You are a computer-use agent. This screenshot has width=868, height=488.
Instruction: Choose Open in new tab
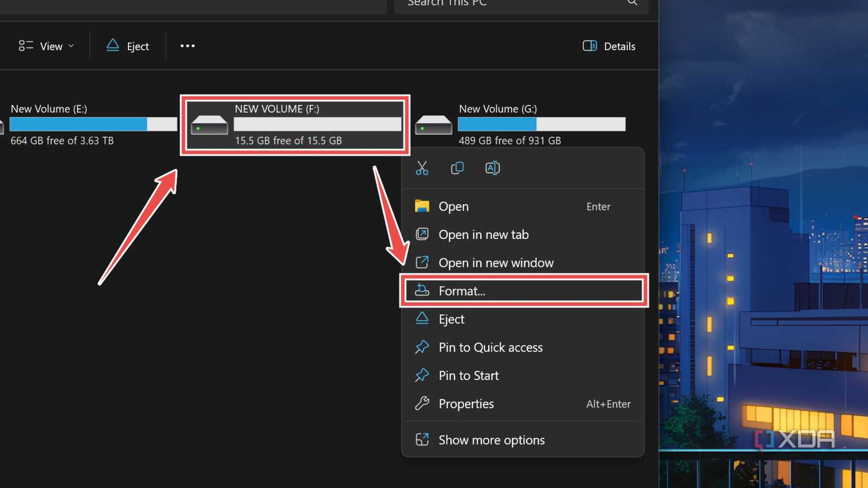coord(483,235)
